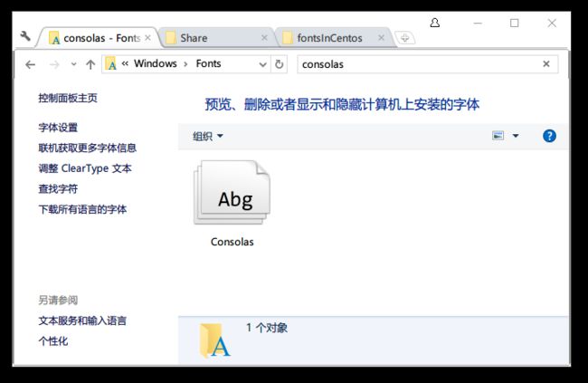Close the window

click(552, 24)
